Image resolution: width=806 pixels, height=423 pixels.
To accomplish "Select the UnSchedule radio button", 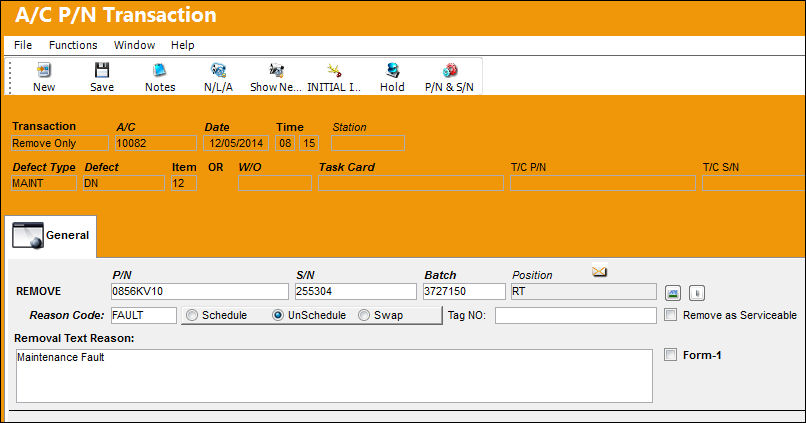I will (x=278, y=315).
